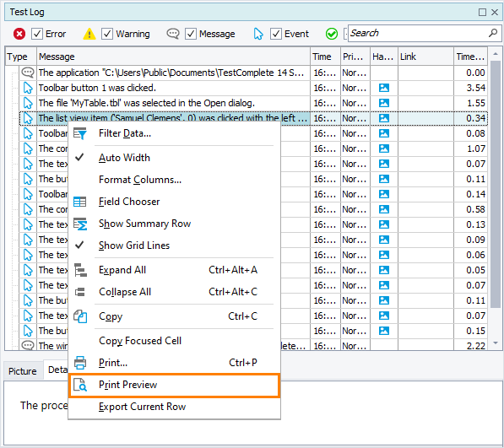Select Print Preview menu entry
Image resolution: width=504 pixels, height=448 pixels.
tap(174, 385)
